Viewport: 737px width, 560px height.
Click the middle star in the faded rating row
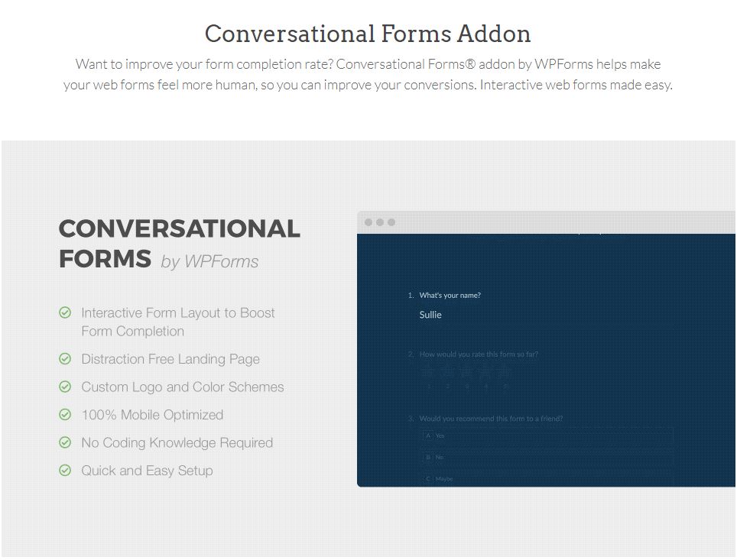[466, 373]
